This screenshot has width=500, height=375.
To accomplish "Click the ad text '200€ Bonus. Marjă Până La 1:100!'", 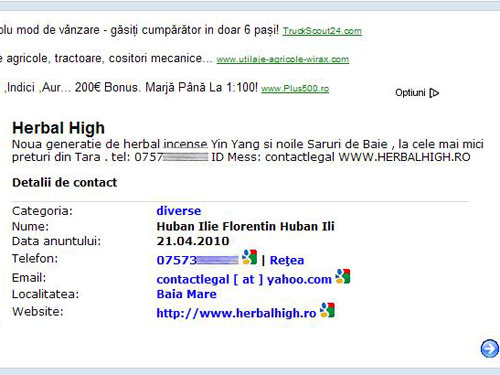I will tap(166, 87).
